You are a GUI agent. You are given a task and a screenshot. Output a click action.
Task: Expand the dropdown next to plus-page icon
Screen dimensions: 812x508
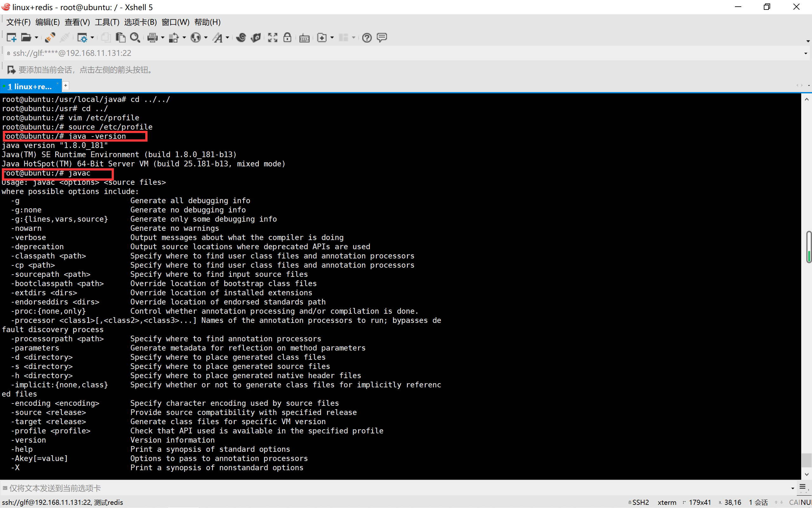[332, 38]
